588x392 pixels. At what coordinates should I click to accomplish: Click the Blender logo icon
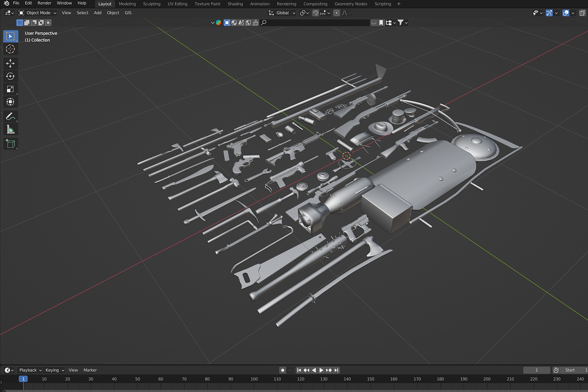point(6,3)
